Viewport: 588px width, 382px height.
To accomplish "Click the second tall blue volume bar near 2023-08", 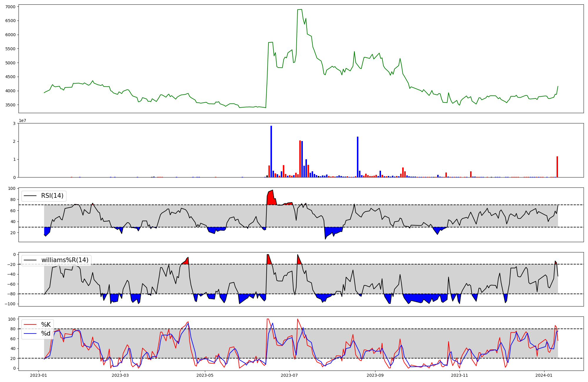I will tap(358, 157).
